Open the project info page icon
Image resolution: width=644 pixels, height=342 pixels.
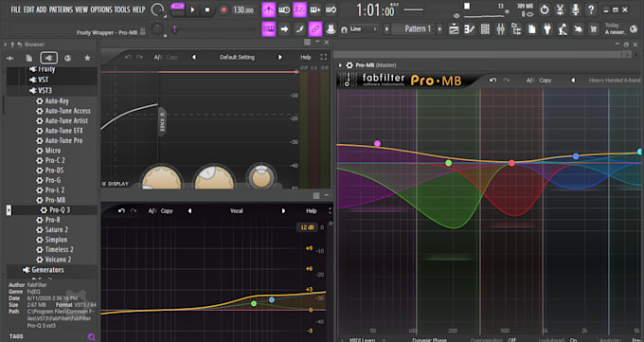pyautogui.click(x=532, y=29)
